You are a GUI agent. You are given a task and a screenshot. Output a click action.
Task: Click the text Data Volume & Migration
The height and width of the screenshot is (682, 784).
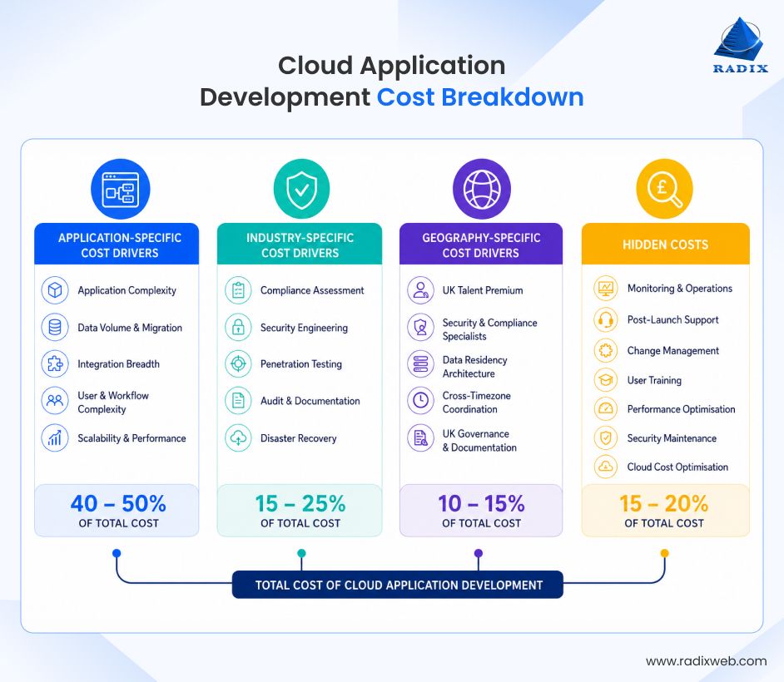130,328
